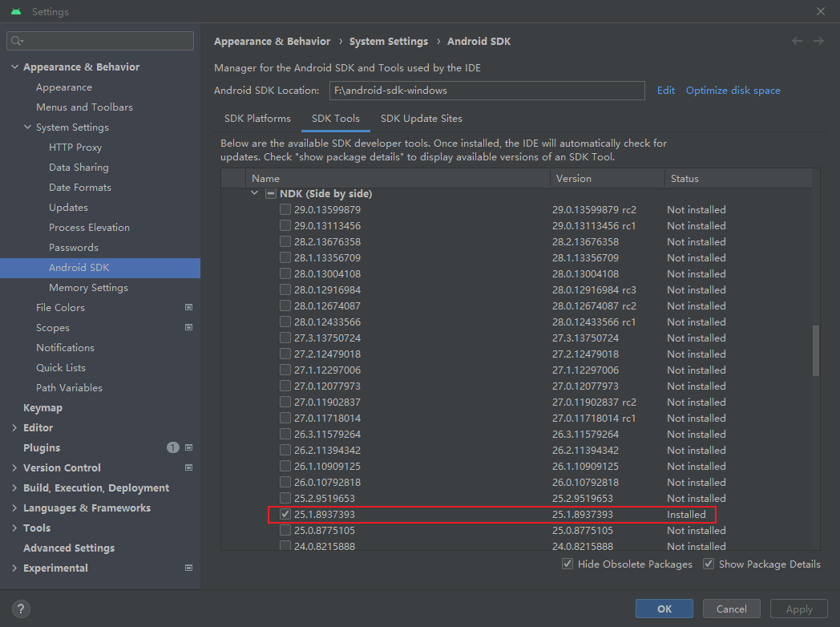Click the 'Installed' status for NDK 25.1.8937393
Viewport: 840px width, 627px height.
[x=686, y=515]
